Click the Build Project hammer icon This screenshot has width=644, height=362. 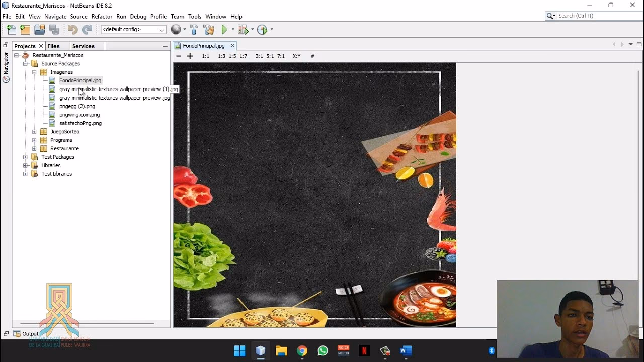tap(194, 30)
